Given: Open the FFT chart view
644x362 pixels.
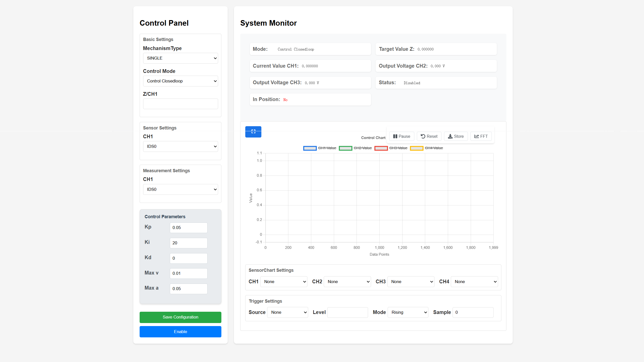Looking at the screenshot, I should pyautogui.click(x=481, y=136).
